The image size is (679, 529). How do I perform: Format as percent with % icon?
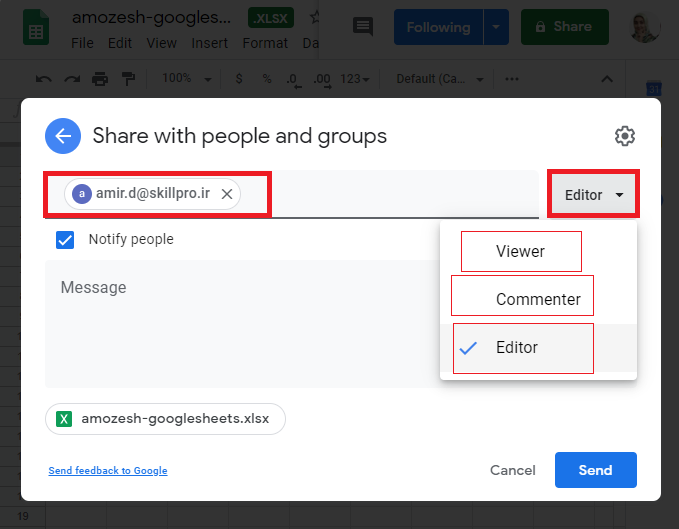[267, 79]
